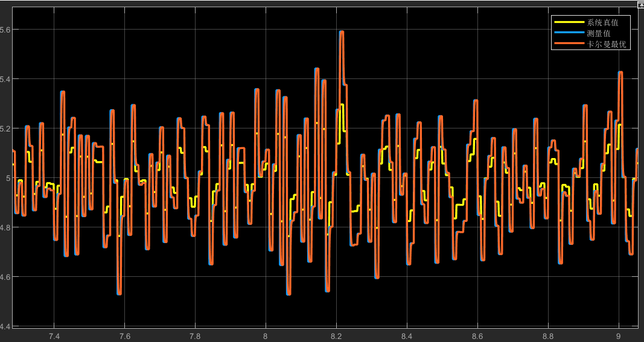The width and height of the screenshot is (644, 342).
Task: Click the x-axis tick label 8.6
Action: point(477,335)
